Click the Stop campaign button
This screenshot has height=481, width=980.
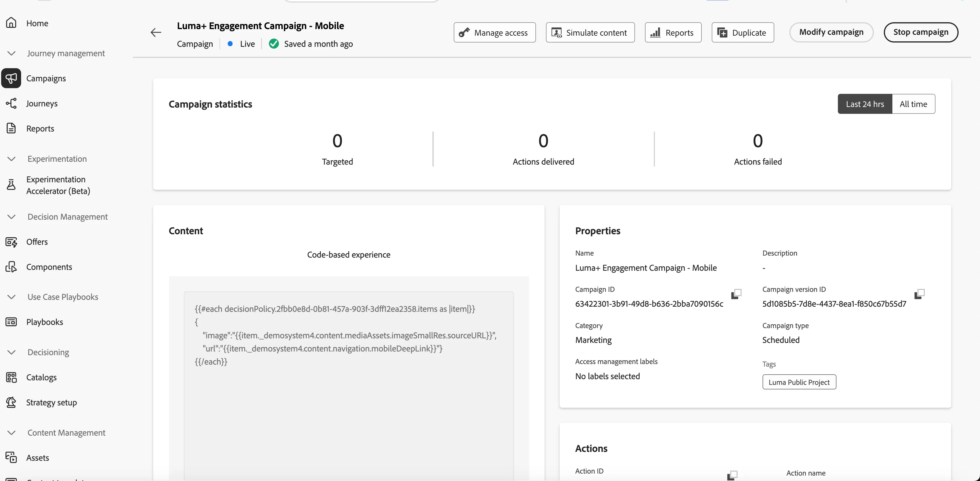coord(921,32)
